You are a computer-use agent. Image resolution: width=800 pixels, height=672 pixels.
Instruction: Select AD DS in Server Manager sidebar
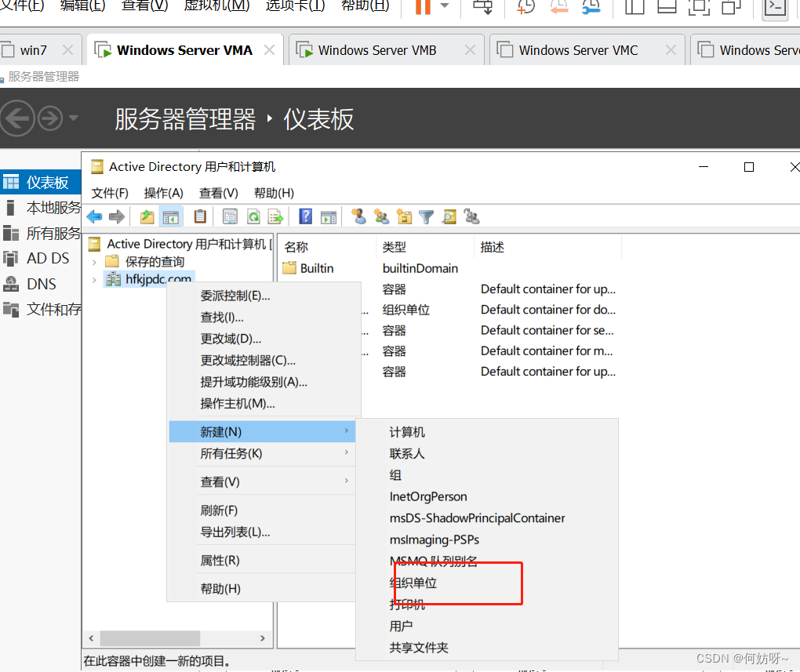(48, 258)
